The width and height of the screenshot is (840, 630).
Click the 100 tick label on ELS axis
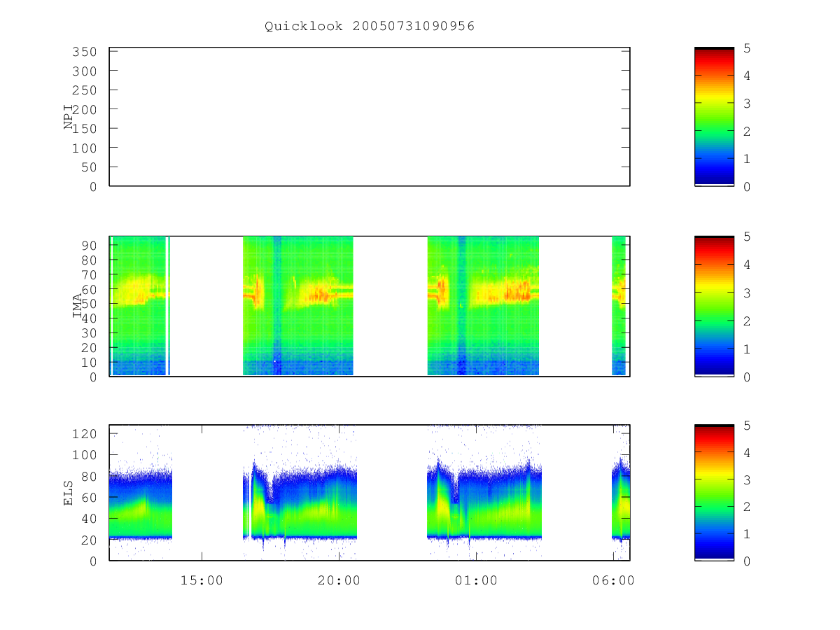pos(85,454)
